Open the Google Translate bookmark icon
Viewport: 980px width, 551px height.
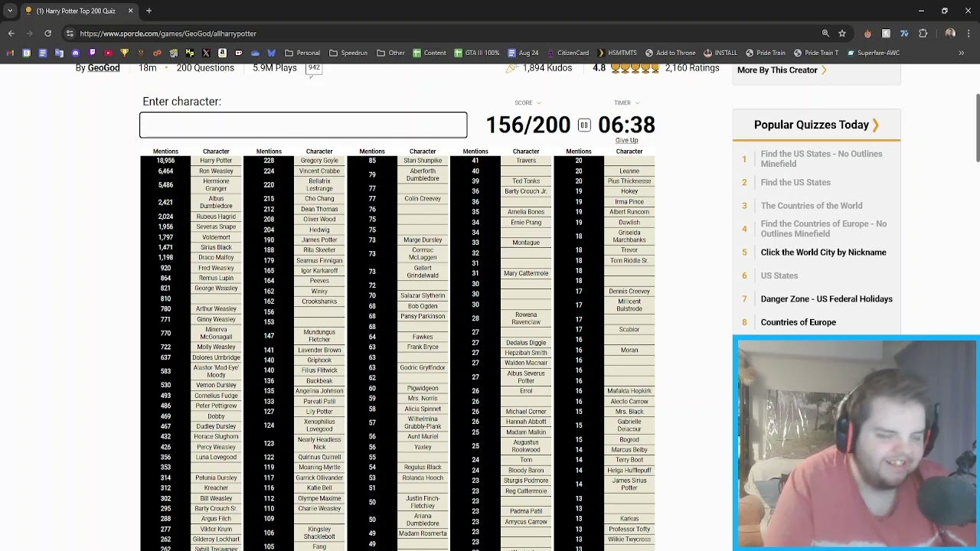click(x=59, y=53)
